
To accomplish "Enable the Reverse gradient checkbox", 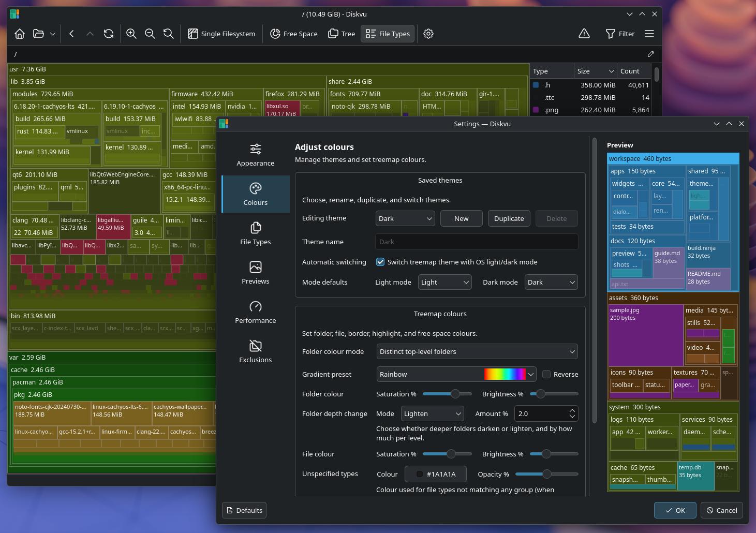I will pyautogui.click(x=546, y=374).
